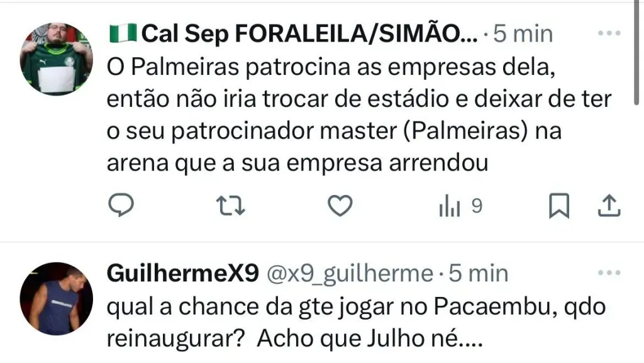View analytics showing 9 views
Viewport: 644px width, 363px height.
tap(460, 206)
